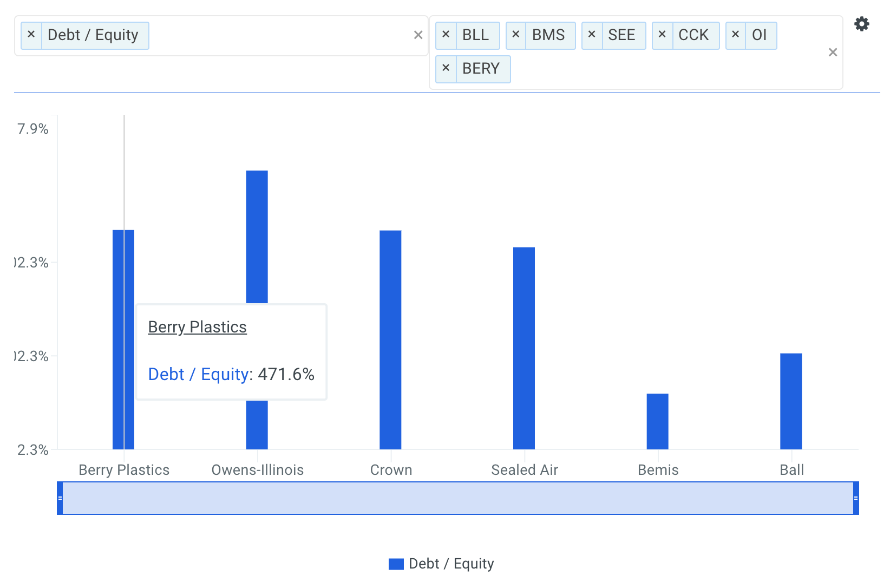Grab the left handle of range navigator

pyautogui.click(x=60, y=498)
